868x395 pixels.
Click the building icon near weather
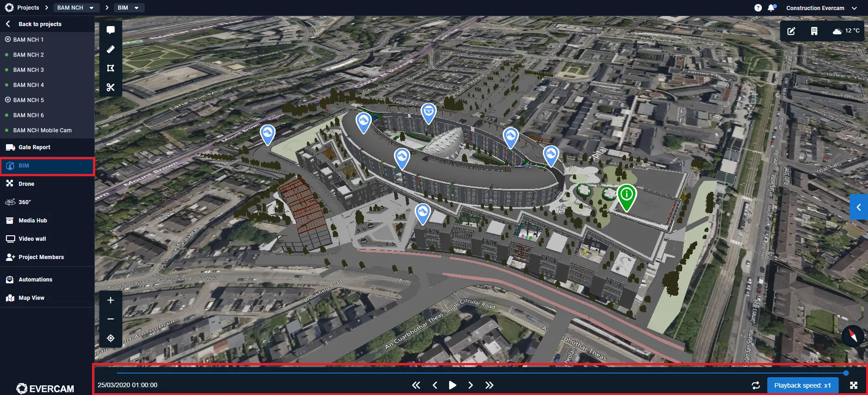point(814,31)
